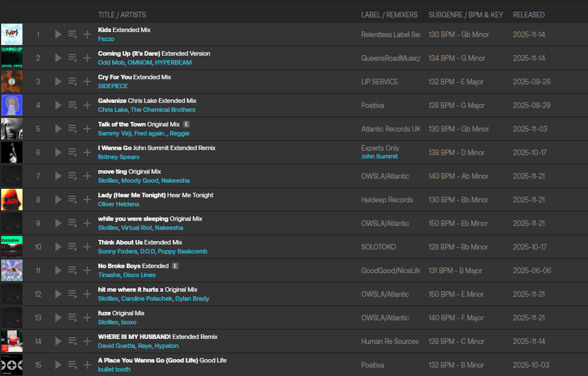The width and height of the screenshot is (588, 376).
Task: Play WHERE IS MY HUSBAND! Extended Remix
Action: pyautogui.click(x=58, y=341)
